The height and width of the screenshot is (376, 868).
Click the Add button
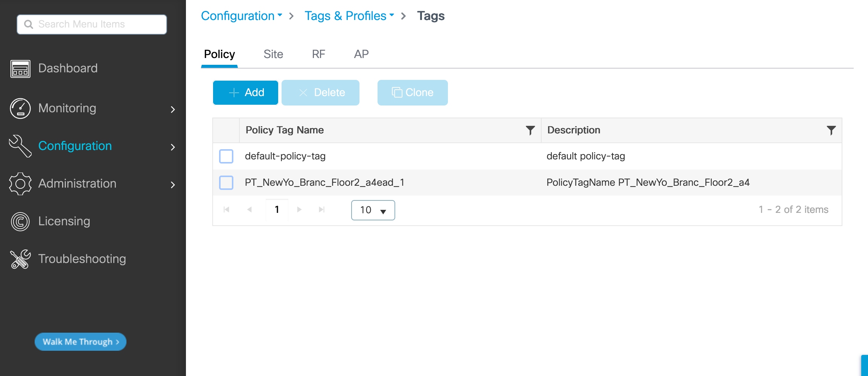(x=245, y=93)
